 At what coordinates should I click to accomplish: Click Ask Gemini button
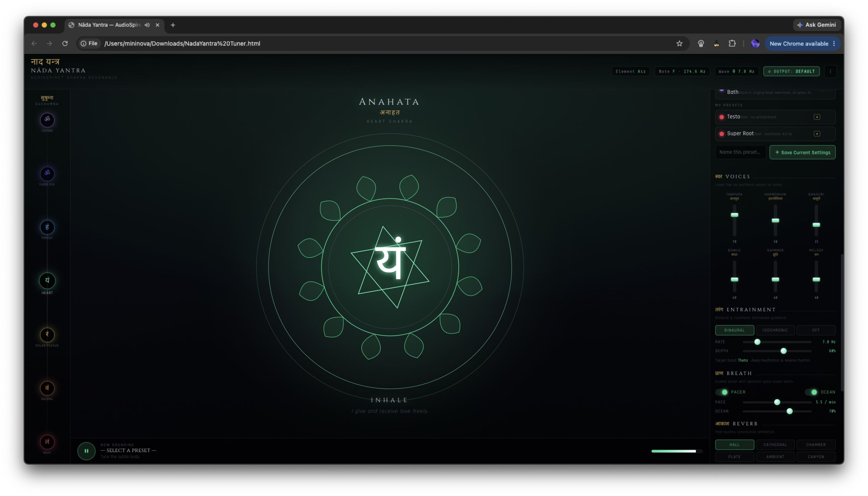[x=817, y=25]
